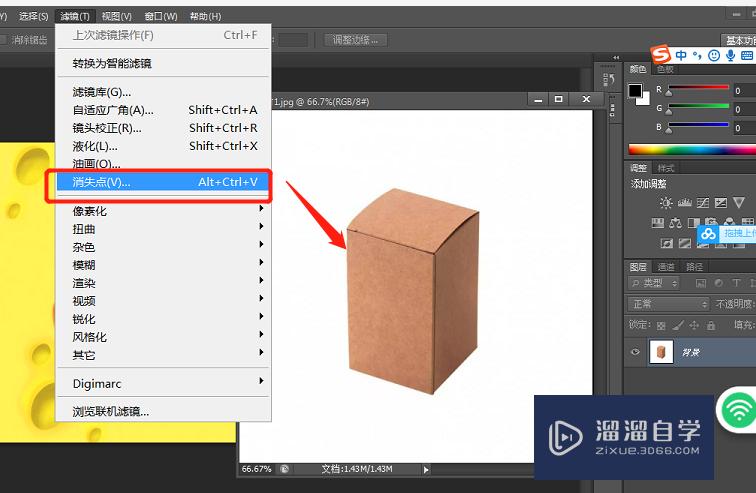The image size is (756, 493).
Task: Choose 浏览联机滤镜... entry
Action: click(164, 412)
